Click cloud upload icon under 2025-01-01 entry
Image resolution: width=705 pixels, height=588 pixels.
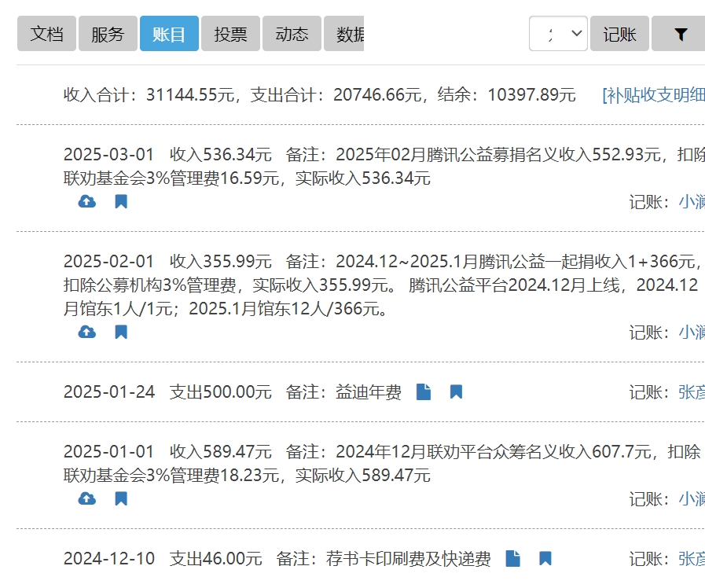pos(87,499)
